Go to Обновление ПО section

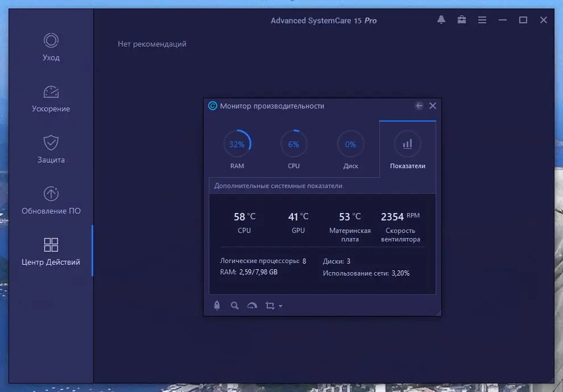(51, 200)
